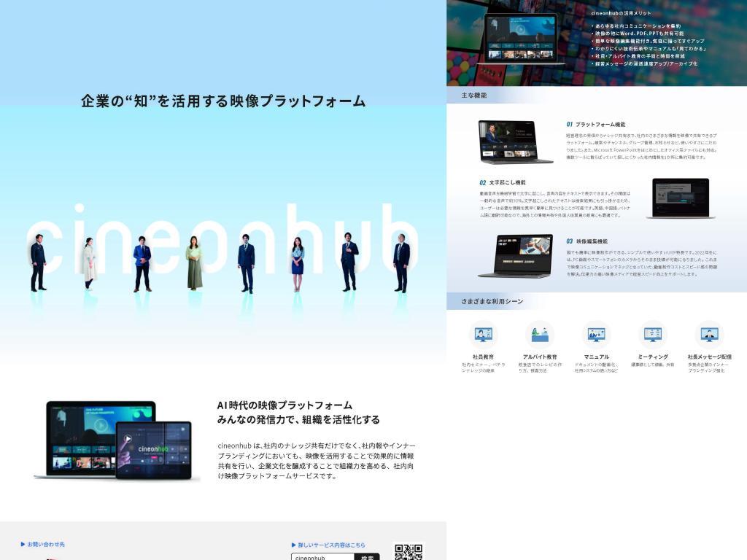Image resolution: width=747 pixels, height=560 pixels.
Task: Click the 02 文字起こし機能 heading
Action: coord(503,182)
